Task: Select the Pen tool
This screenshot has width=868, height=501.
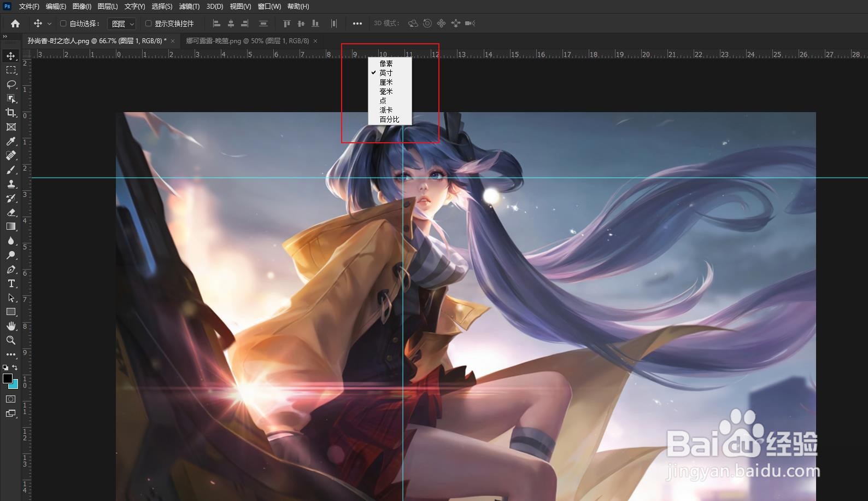Action: [x=11, y=269]
